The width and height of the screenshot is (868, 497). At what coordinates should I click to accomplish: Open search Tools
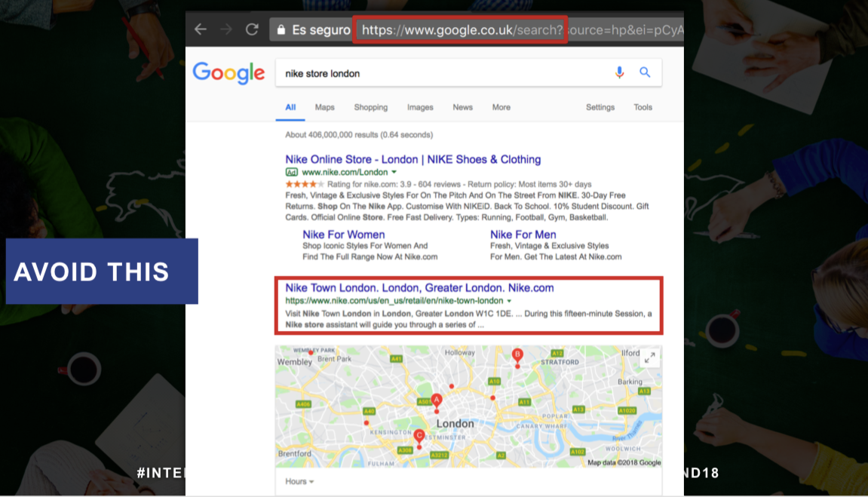click(x=643, y=107)
